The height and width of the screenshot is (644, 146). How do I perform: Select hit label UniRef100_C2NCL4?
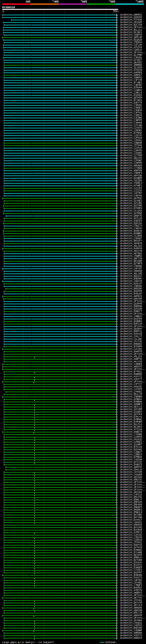click(x=131, y=93)
